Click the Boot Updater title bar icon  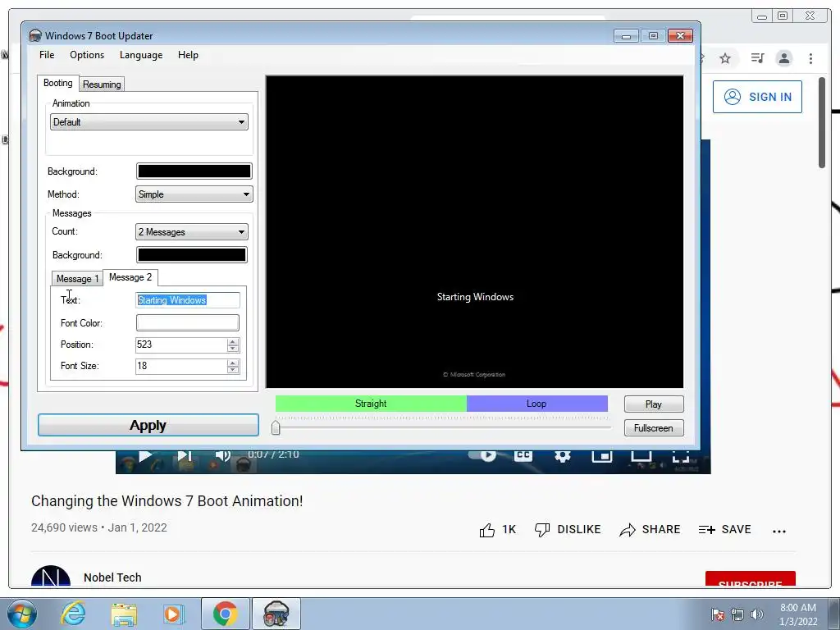coord(35,36)
